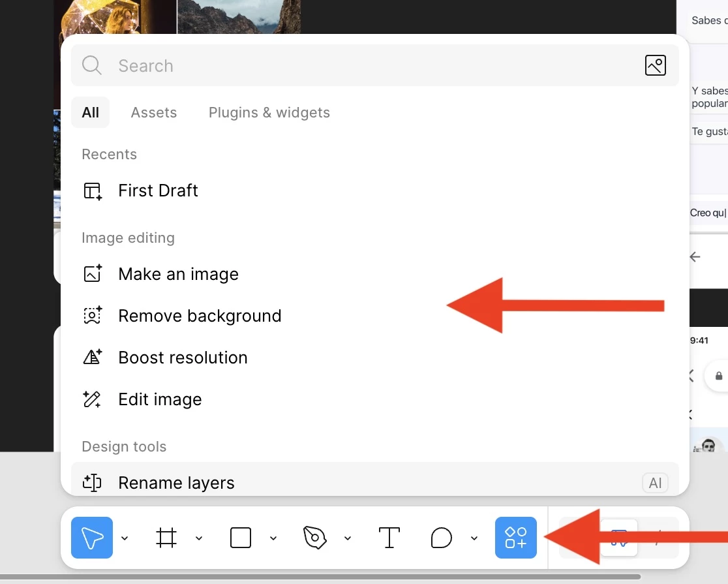Viewport: 728px width, 584px height.
Task: Click the First Draft layout icon
Action: pyautogui.click(x=93, y=191)
